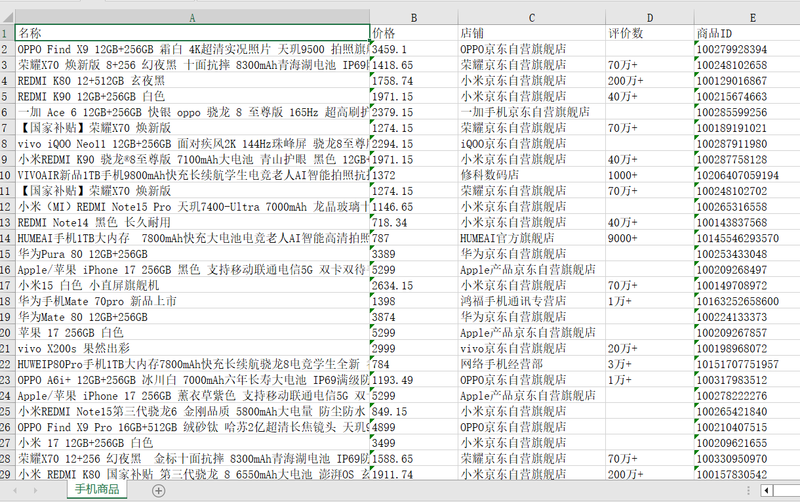This screenshot has height=502, width=800.
Task: Select cell 华为Mate 80 12GB+256GB
Action: coord(192,317)
